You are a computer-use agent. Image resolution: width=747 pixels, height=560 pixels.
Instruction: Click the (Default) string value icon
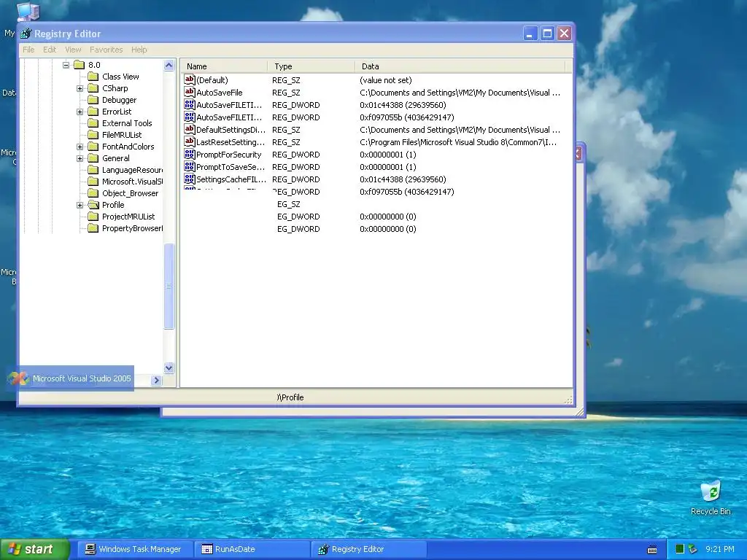click(x=189, y=80)
